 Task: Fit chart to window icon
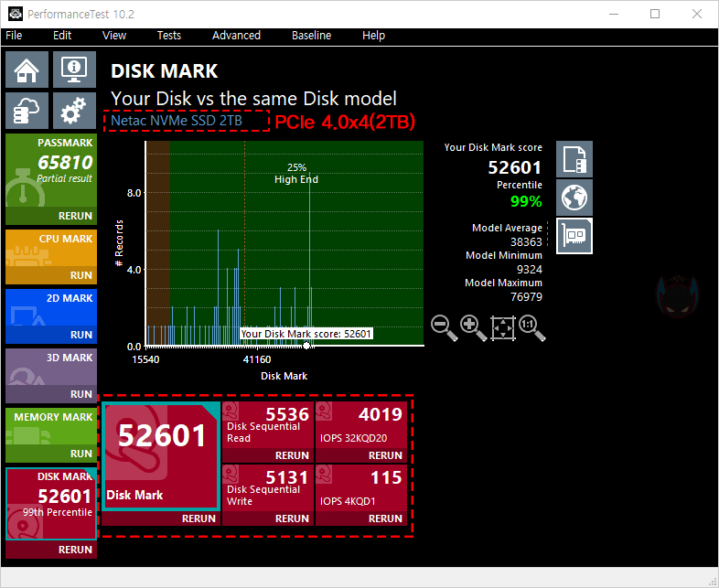click(503, 328)
